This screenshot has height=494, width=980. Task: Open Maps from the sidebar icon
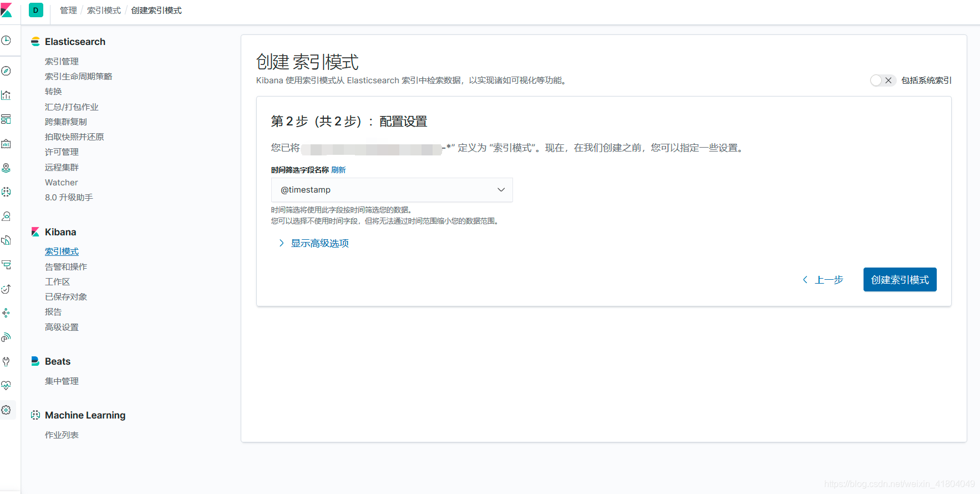6,168
